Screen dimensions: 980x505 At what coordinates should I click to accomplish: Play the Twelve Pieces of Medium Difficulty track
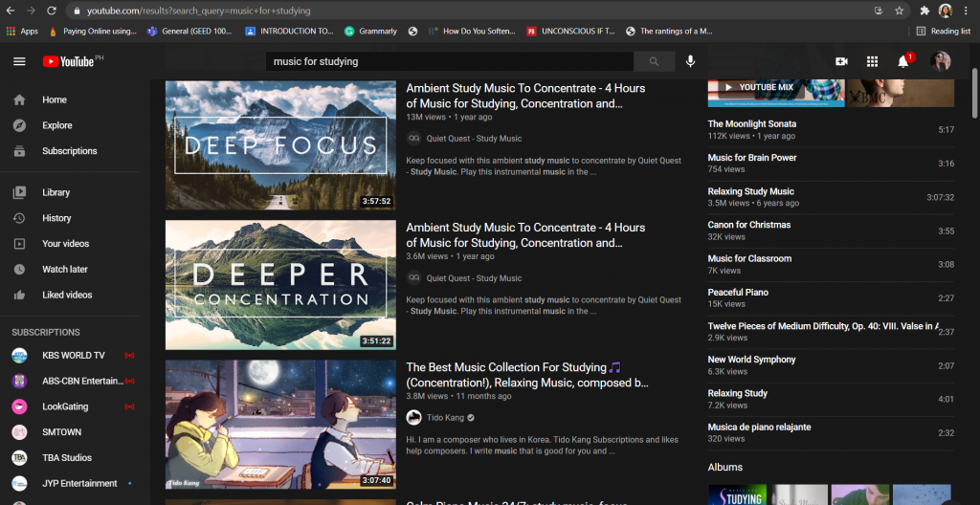831,332
